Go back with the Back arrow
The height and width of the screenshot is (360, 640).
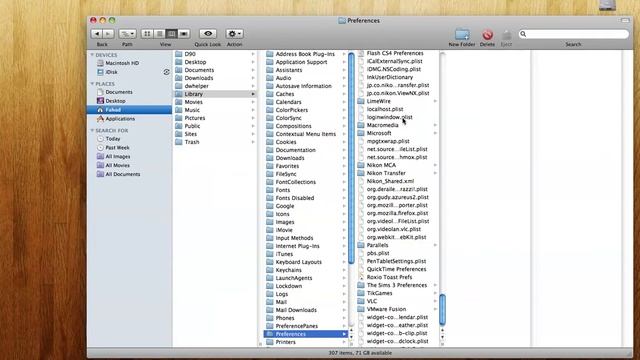pyautogui.click(x=97, y=34)
